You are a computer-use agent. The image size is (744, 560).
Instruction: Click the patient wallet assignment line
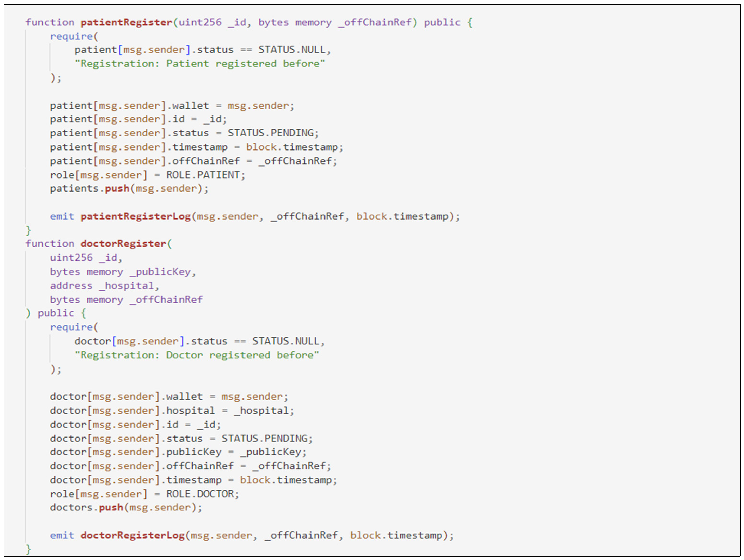click(x=172, y=106)
